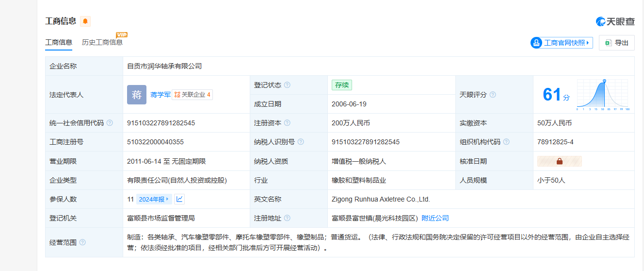Click staff size 小于50人
Image resolution: width=644 pixels, height=271 pixels.
point(551,180)
